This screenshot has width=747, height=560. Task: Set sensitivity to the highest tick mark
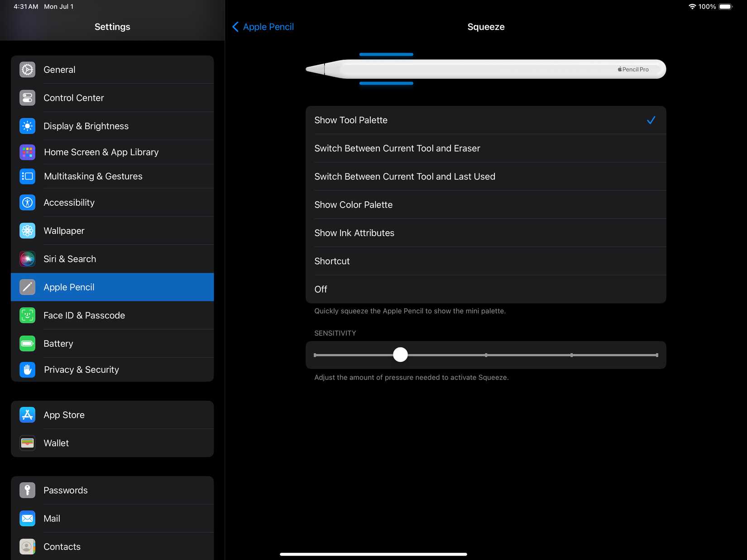coord(657,355)
